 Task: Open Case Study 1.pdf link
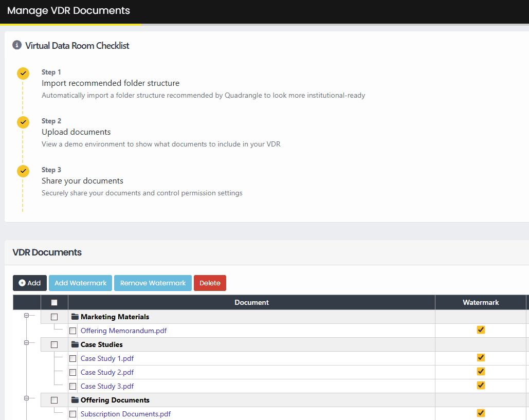point(107,359)
